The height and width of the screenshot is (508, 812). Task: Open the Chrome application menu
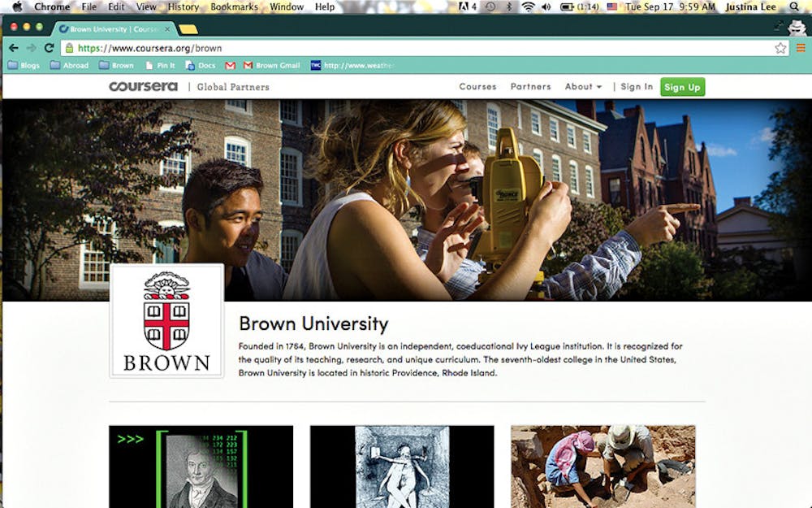click(x=52, y=7)
